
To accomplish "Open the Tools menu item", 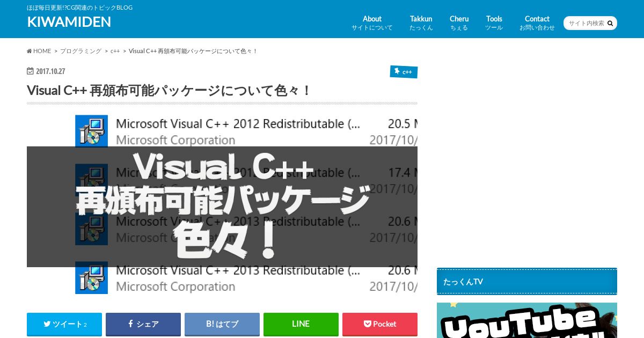I will click(494, 23).
